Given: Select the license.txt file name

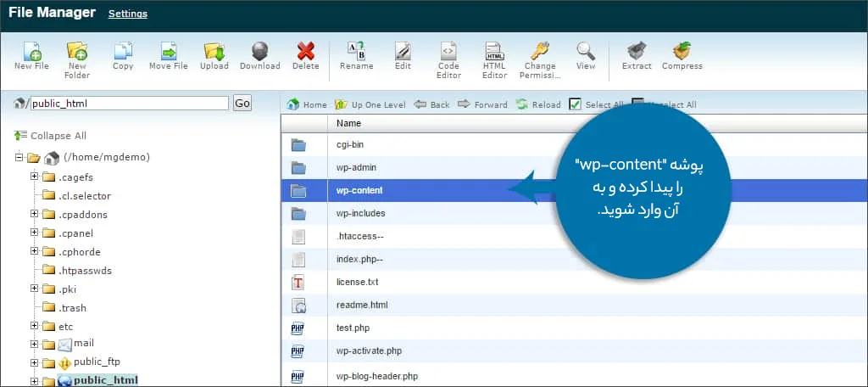Looking at the screenshot, I should (357, 283).
